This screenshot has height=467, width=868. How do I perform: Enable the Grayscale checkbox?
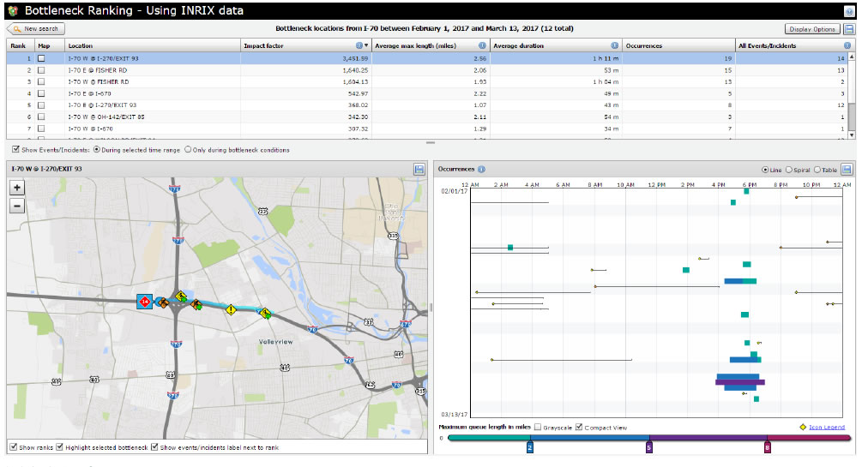click(538, 427)
